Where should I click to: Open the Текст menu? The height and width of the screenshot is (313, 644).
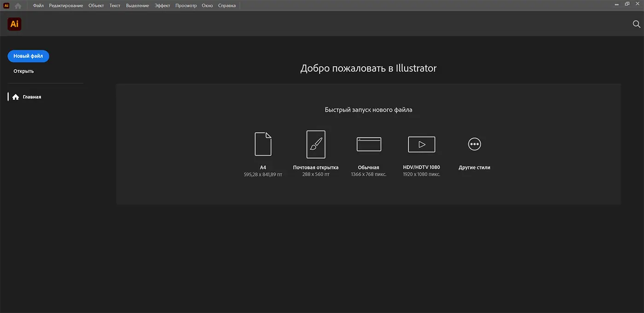click(x=115, y=6)
